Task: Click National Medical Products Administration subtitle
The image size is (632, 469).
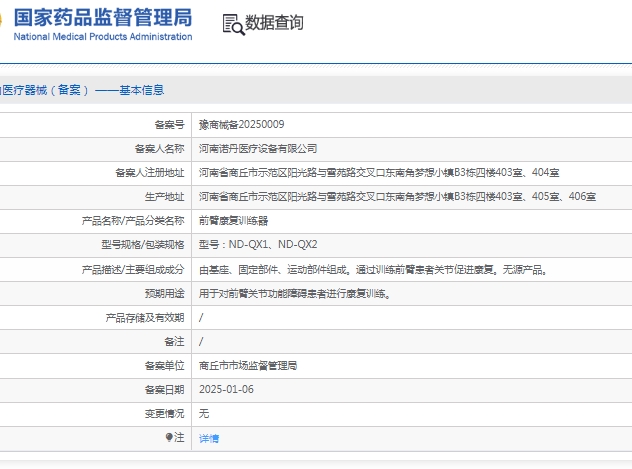Action: pyautogui.click(x=103, y=37)
